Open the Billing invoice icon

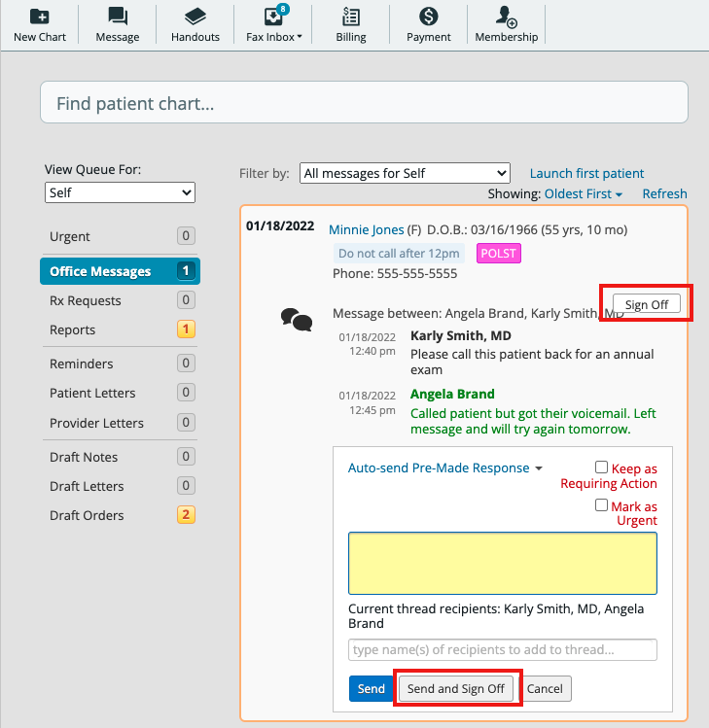(x=351, y=17)
